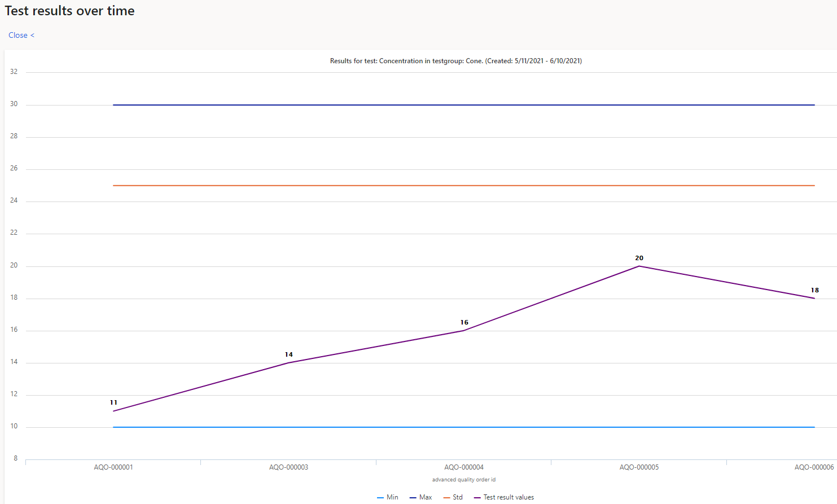837x504 pixels.
Task: Select the dark blue Max limit line
Action: click(x=452, y=104)
